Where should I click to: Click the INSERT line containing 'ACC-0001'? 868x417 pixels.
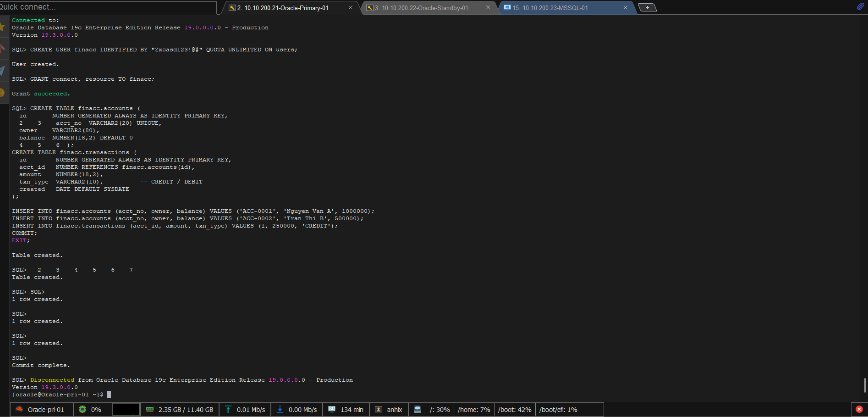[x=193, y=211]
